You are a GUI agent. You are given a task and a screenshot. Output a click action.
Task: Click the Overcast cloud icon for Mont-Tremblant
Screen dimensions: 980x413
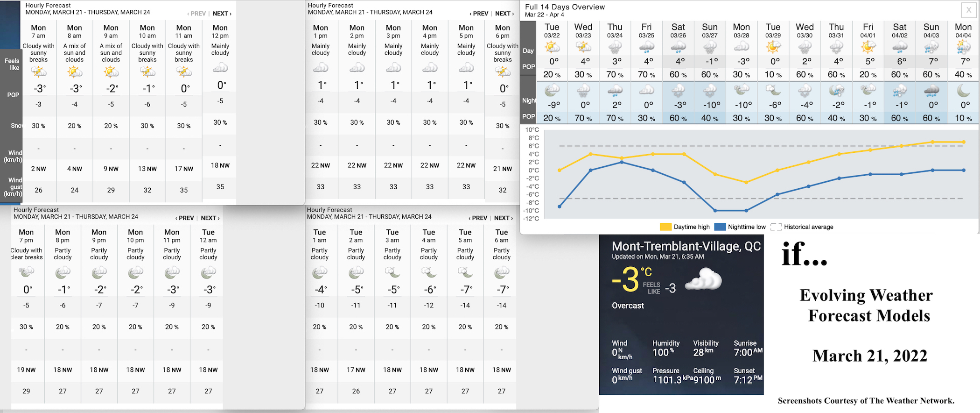703,279
